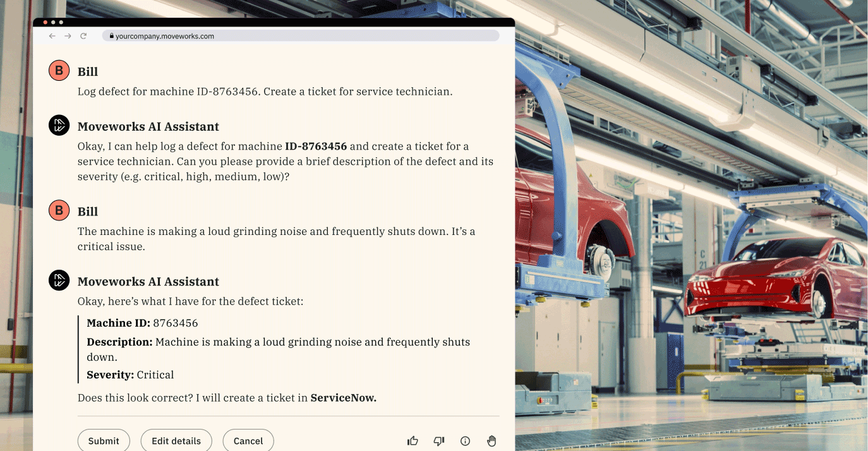
Task: Submit the defect ticket
Action: [104, 441]
